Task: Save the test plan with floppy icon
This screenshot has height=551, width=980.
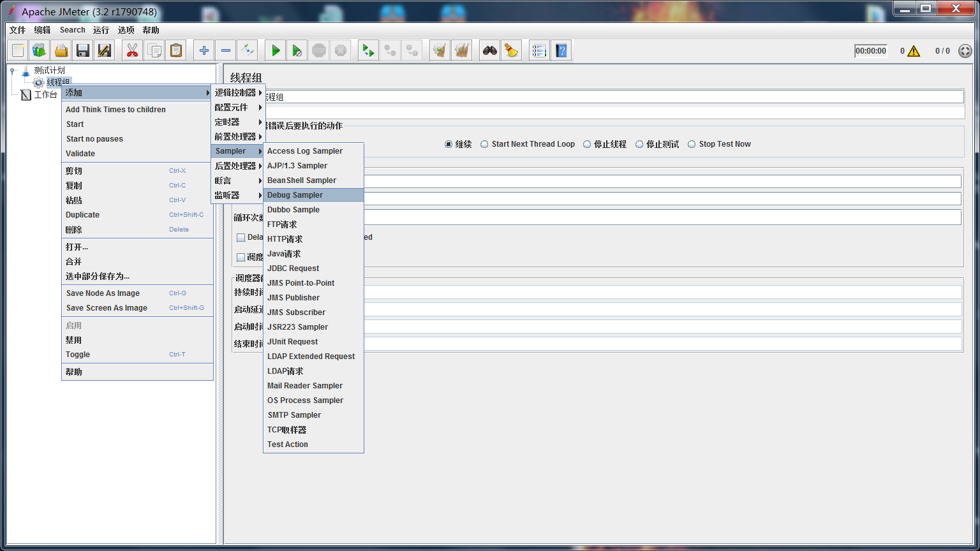Action: point(82,50)
